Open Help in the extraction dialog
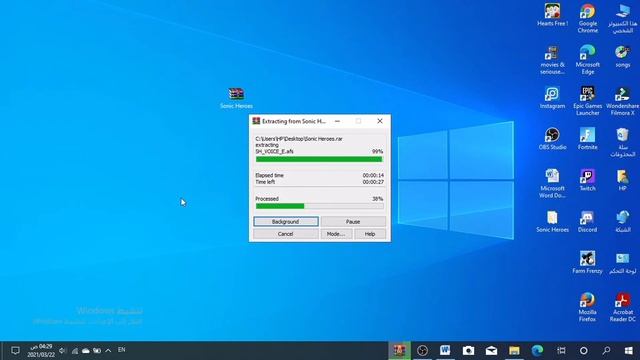This screenshot has height=360, width=640. pyautogui.click(x=370, y=234)
